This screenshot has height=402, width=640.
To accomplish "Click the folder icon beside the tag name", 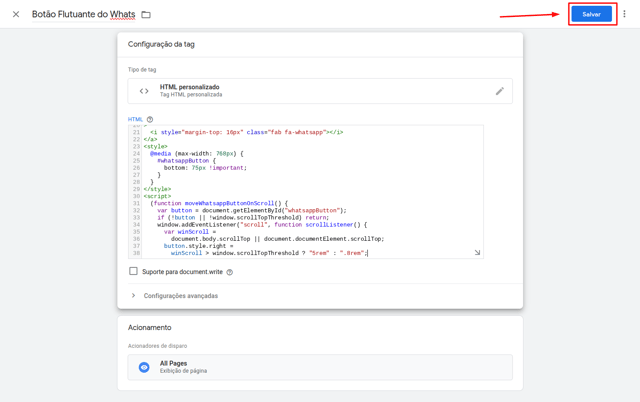I will [x=146, y=15].
